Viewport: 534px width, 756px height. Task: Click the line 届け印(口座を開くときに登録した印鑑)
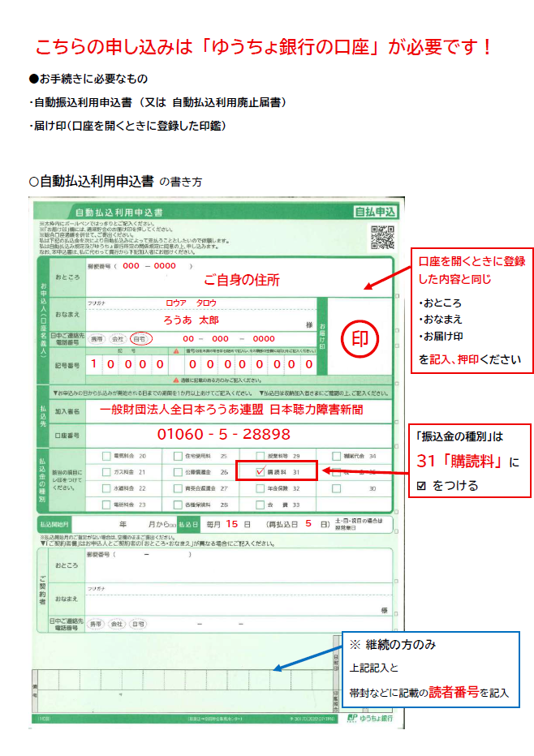click(127, 126)
